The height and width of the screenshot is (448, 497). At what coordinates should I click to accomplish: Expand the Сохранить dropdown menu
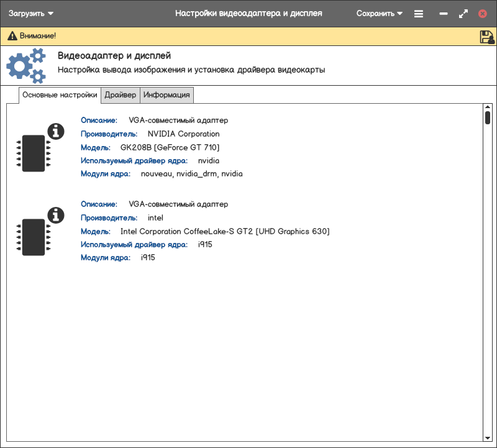click(x=379, y=13)
